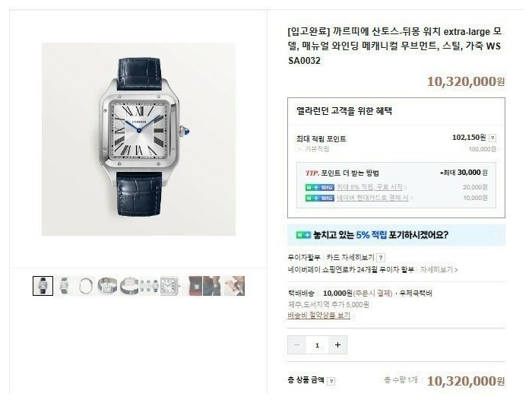Image resolution: width=532 pixels, height=400 pixels.
Task: Open 자세히보기 for 24개월 무이자 할부
Action: click(439, 270)
